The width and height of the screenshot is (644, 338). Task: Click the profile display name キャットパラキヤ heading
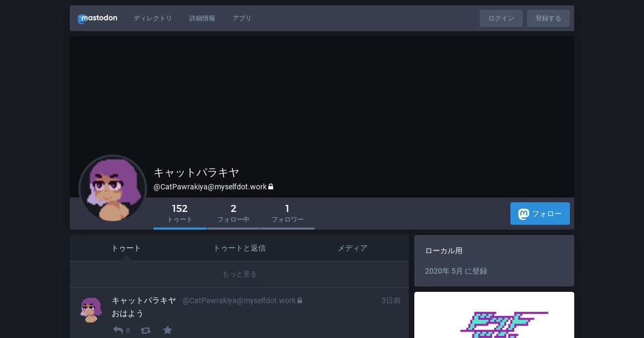coord(196,172)
